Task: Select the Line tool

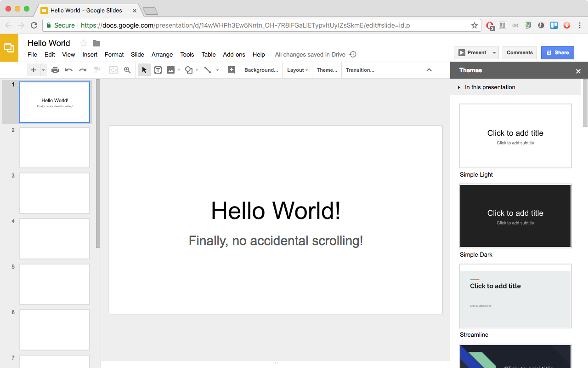Action: click(x=208, y=70)
